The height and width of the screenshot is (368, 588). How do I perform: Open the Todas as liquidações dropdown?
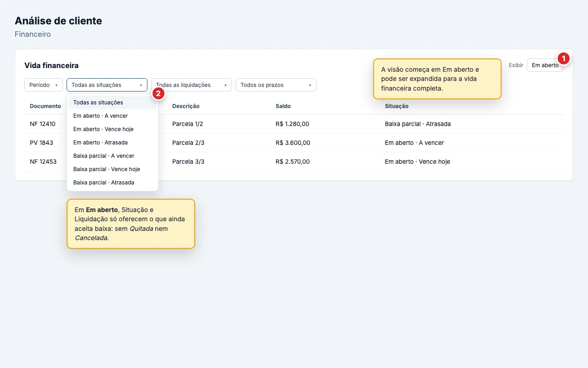192,85
